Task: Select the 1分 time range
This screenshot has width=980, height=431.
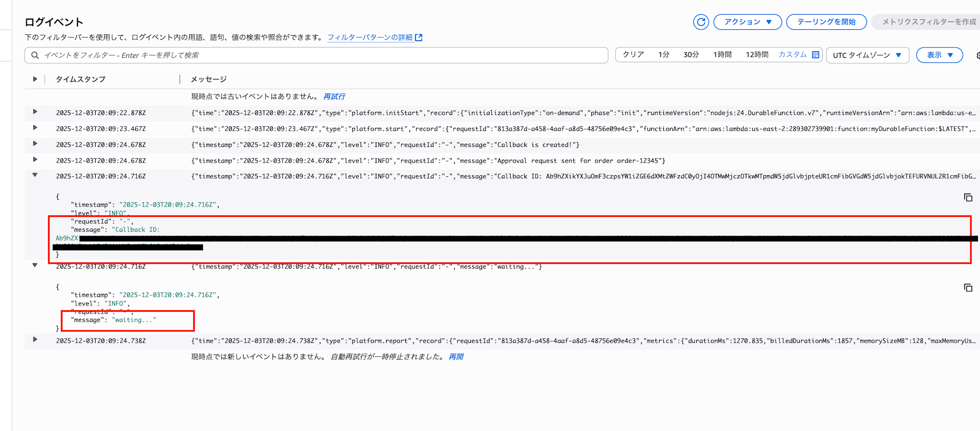Action: tap(664, 55)
